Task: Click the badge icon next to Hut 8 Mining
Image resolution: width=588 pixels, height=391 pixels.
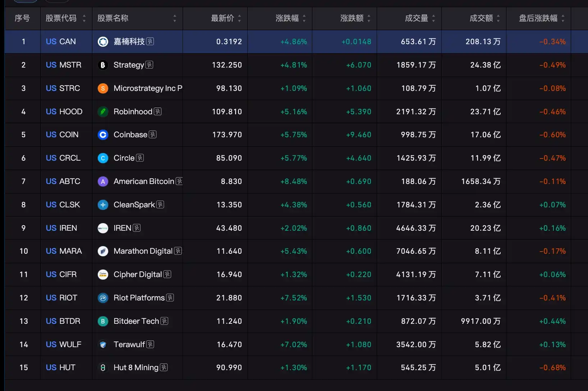Action: [x=164, y=367]
